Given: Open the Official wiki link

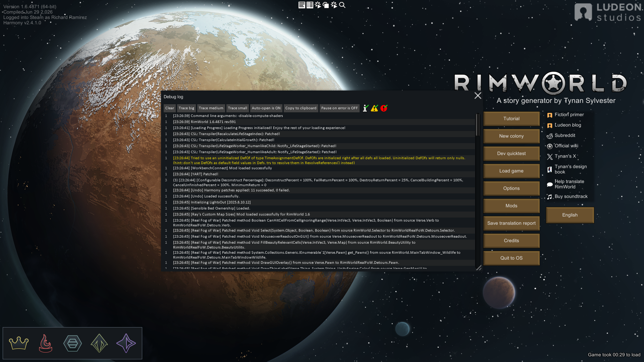Looking at the screenshot, I should click(562, 146).
